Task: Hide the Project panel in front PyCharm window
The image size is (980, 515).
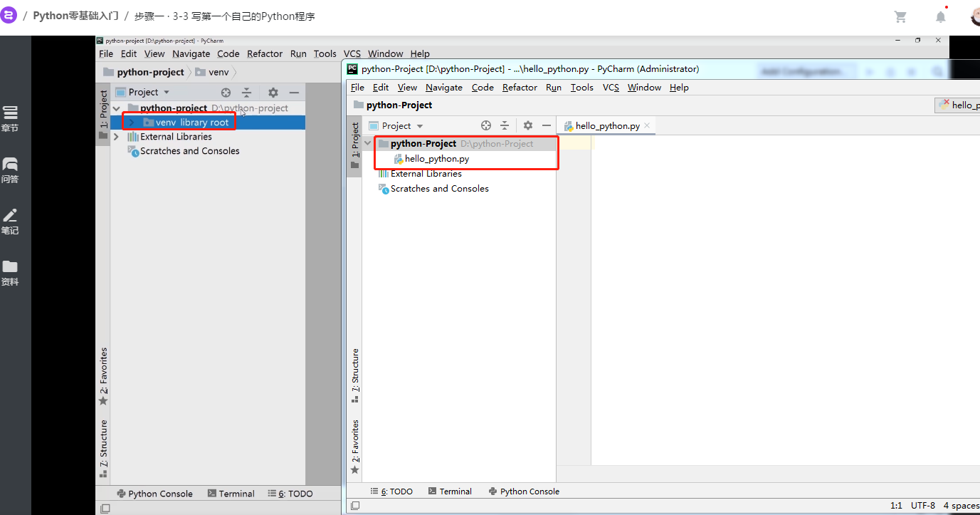Action: click(x=546, y=125)
